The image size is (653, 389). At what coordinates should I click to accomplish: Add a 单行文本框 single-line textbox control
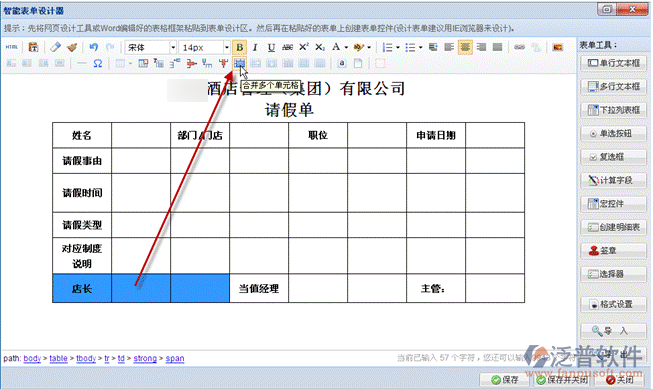pyautogui.click(x=613, y=63)
